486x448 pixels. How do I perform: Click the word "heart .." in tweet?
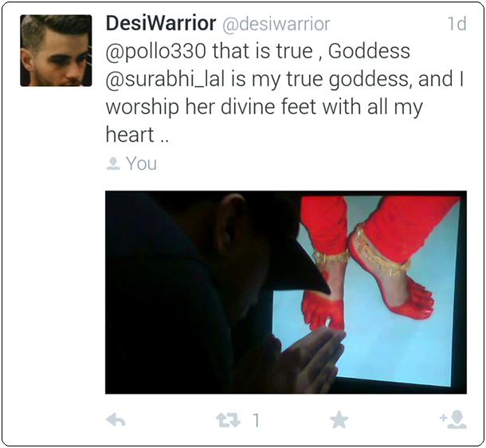137,135
